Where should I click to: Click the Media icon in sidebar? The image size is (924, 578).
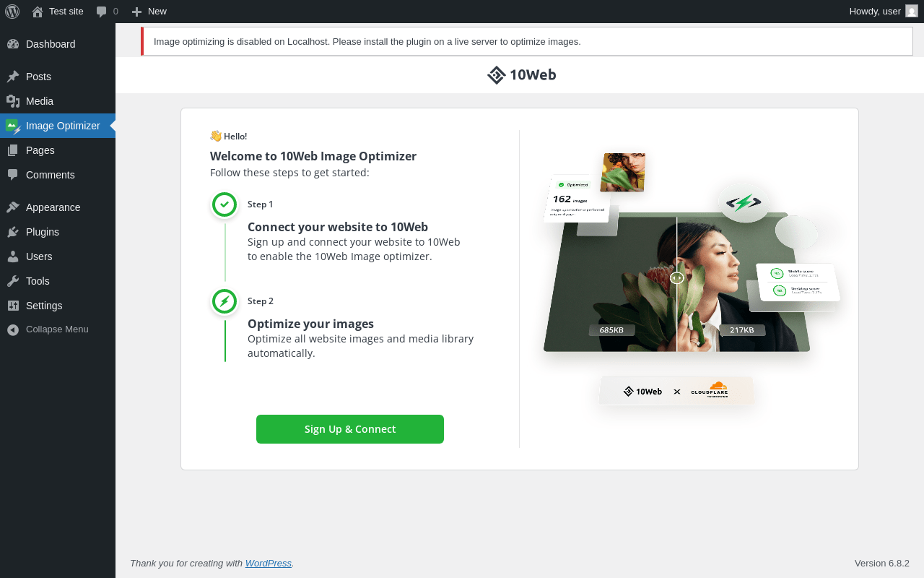13,101
